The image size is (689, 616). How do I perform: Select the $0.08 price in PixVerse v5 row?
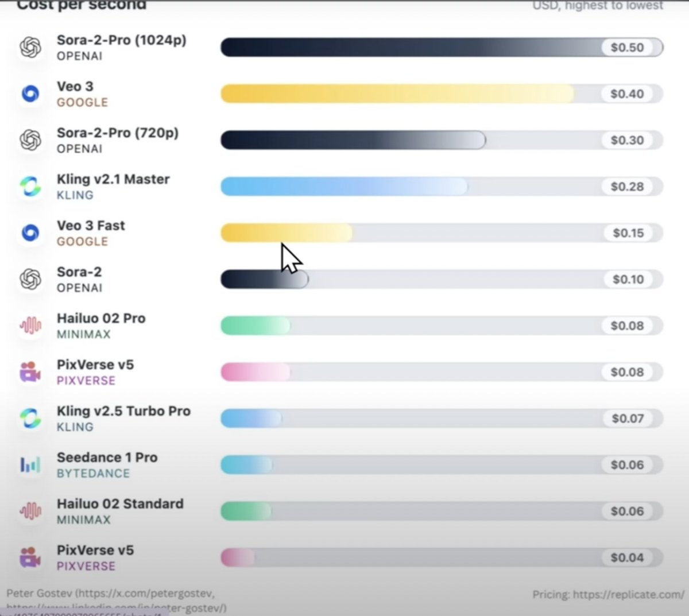pyautogui.click(x=627, y=372)
